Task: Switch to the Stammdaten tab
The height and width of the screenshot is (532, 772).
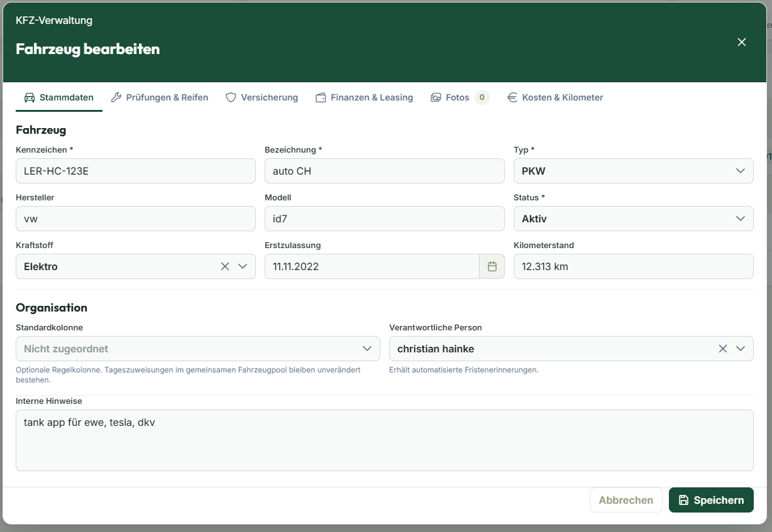Action: [x=59, y=97]
